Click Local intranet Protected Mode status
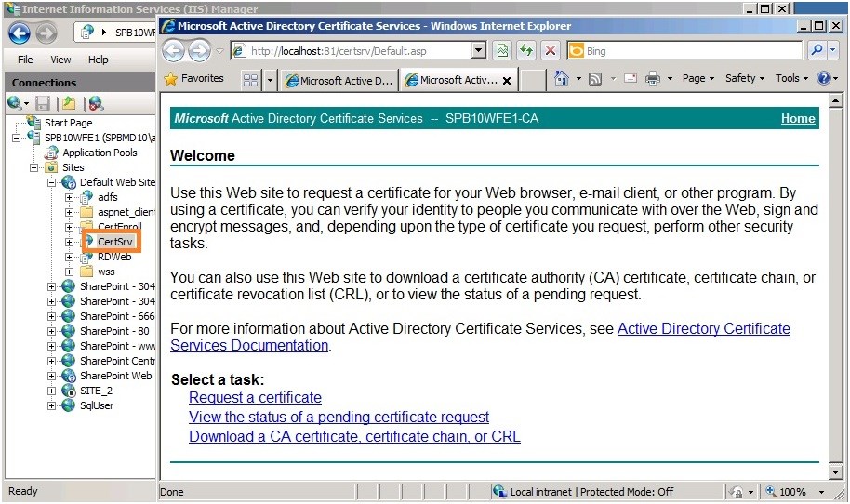 (591, 492)
